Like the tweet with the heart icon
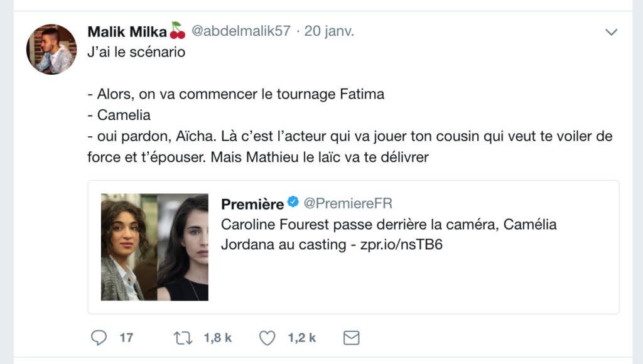Screen dimensions: 643x364 [x=267, y=338]
